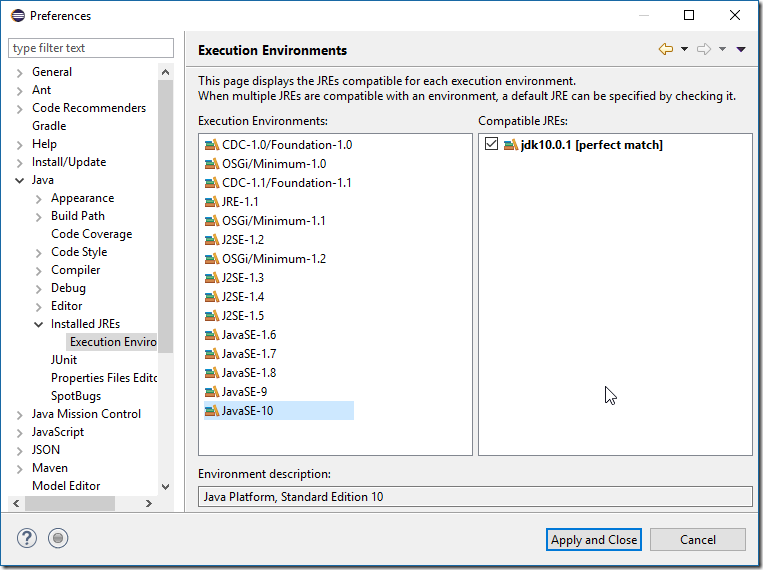Image resolution: width=763 pixels, height=570 pixels.
Task: Select the JavaSE-9 environment text
Action: click(244, 392)
